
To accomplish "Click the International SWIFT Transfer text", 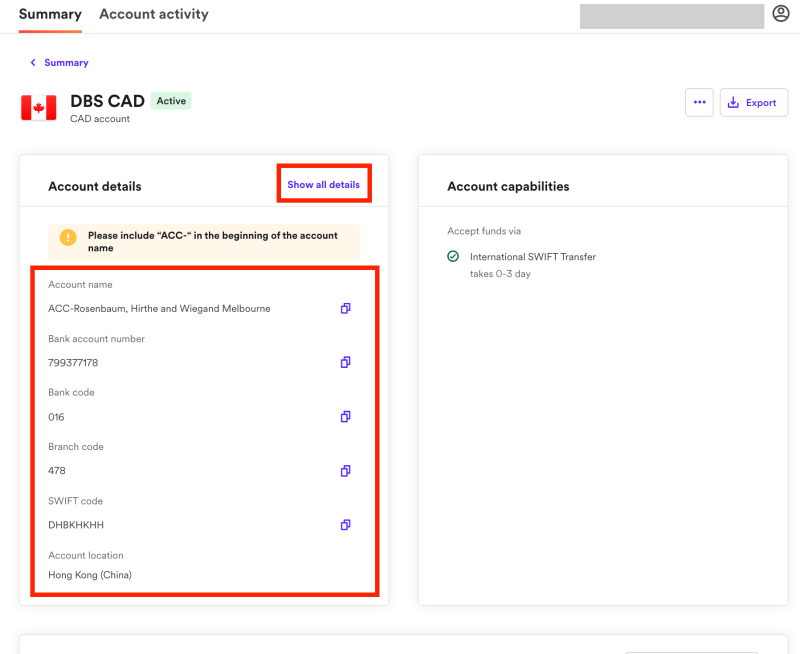I will (x=533, y=257).
